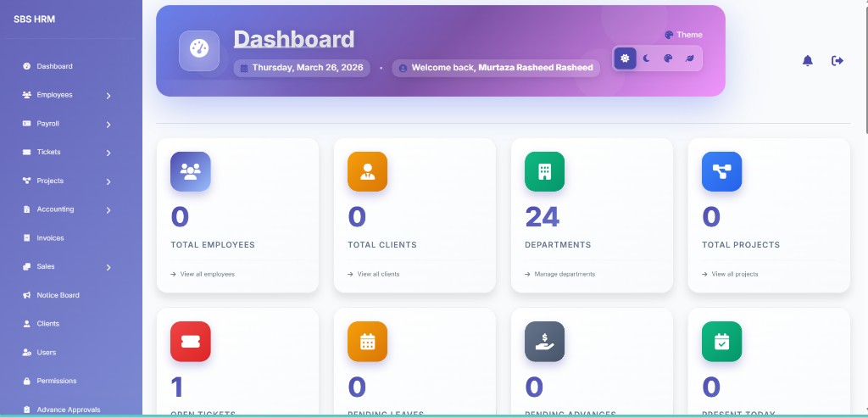The image size is (868, 418).
Task: Expand the Projects submenu chevron
Action: (x=108, y=181)
